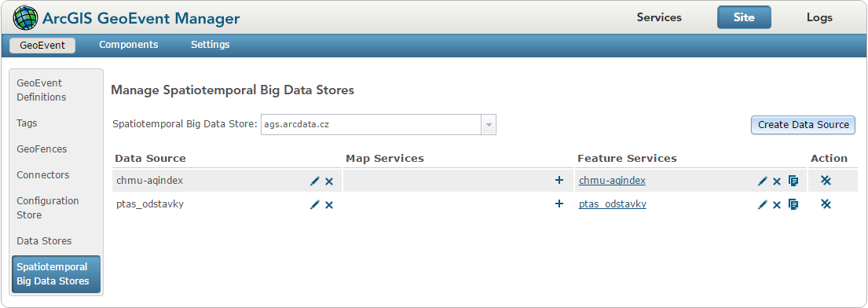Edit chmu-aqindex feature service
This screenshot has height=308, width=868.
[762, 181]
